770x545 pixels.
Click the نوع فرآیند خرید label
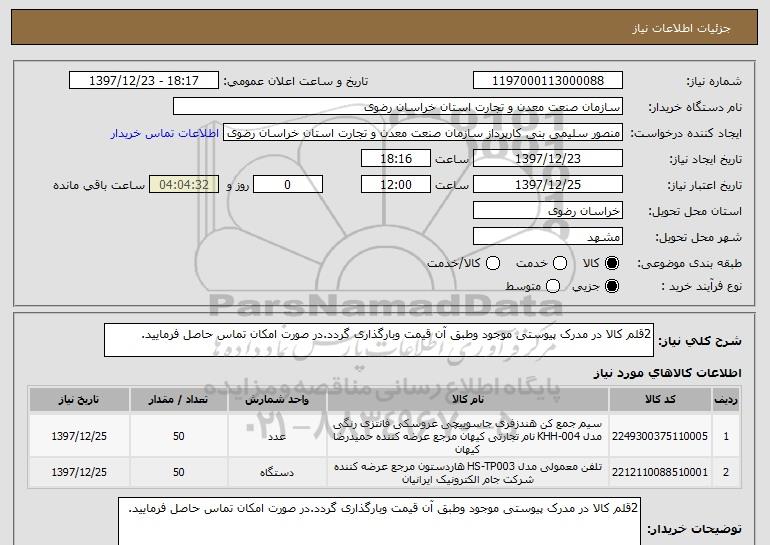point(701,286)
